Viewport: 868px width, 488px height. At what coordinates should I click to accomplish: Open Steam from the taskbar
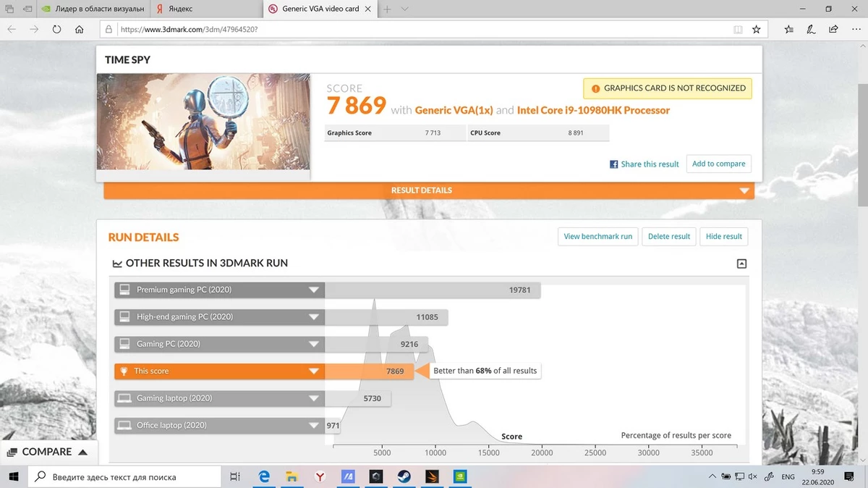404,476
